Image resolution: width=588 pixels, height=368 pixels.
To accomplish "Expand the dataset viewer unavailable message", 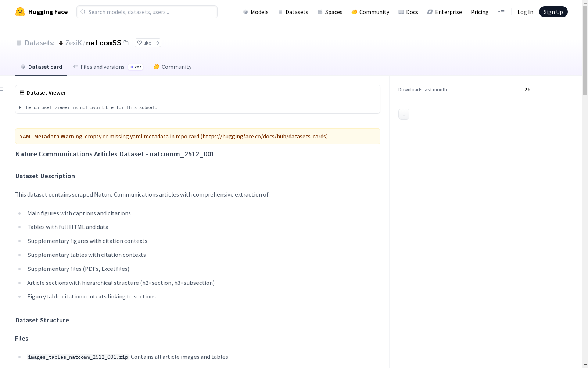I will (x=88, y=107).
